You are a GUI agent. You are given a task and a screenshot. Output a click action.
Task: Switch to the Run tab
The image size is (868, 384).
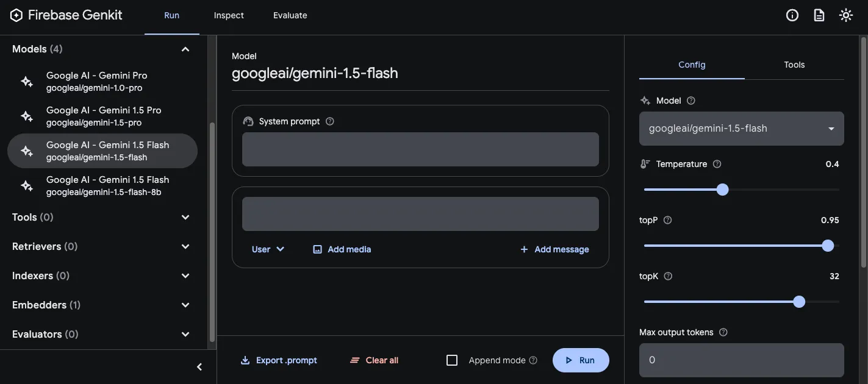172,16
